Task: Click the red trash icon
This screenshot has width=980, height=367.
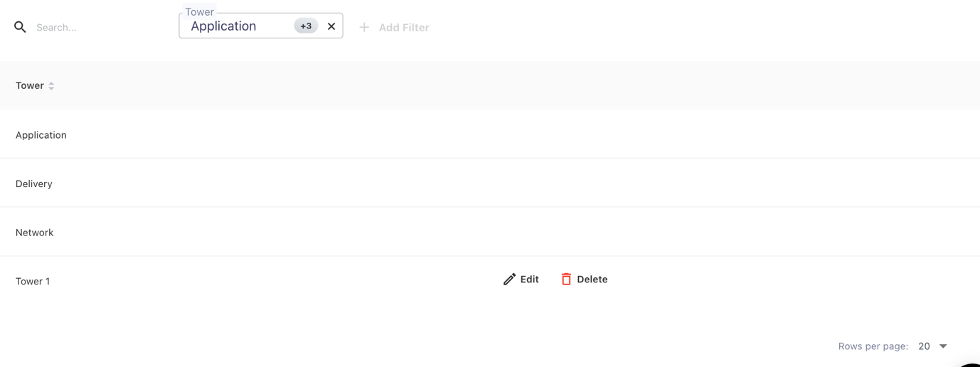Action: 566,280
